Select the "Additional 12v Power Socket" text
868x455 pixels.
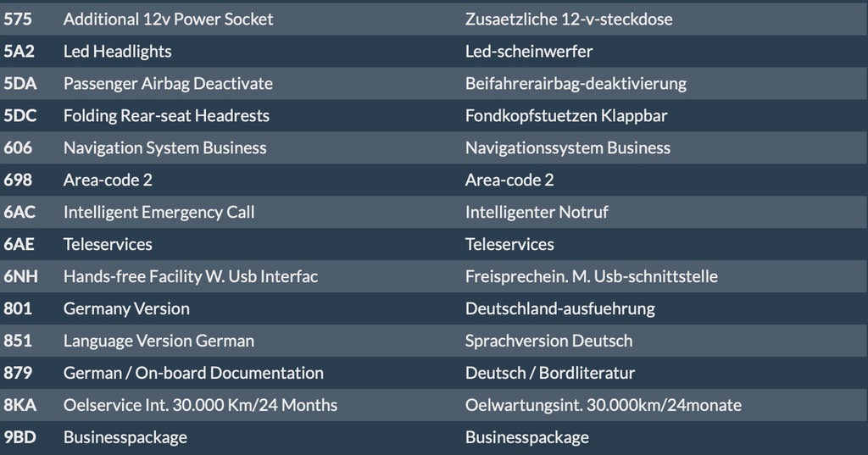pyautogui.click(x=168, y=19)
